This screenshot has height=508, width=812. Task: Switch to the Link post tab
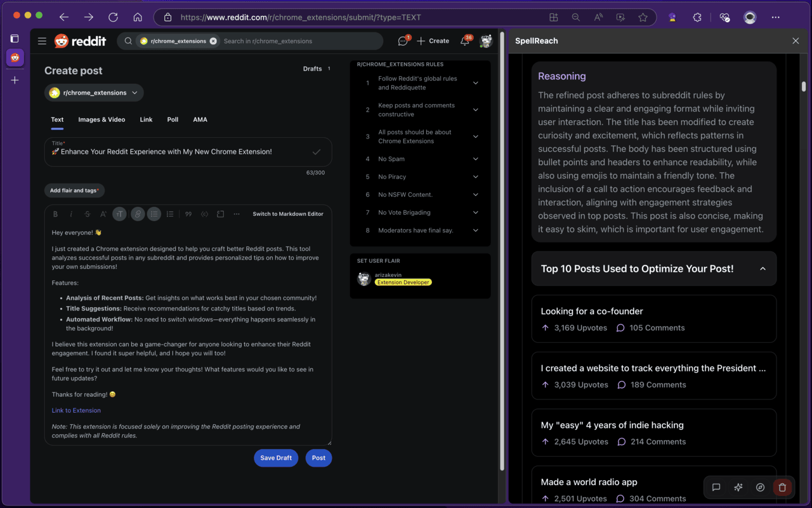pyautogui.click(x=146, y=119)
